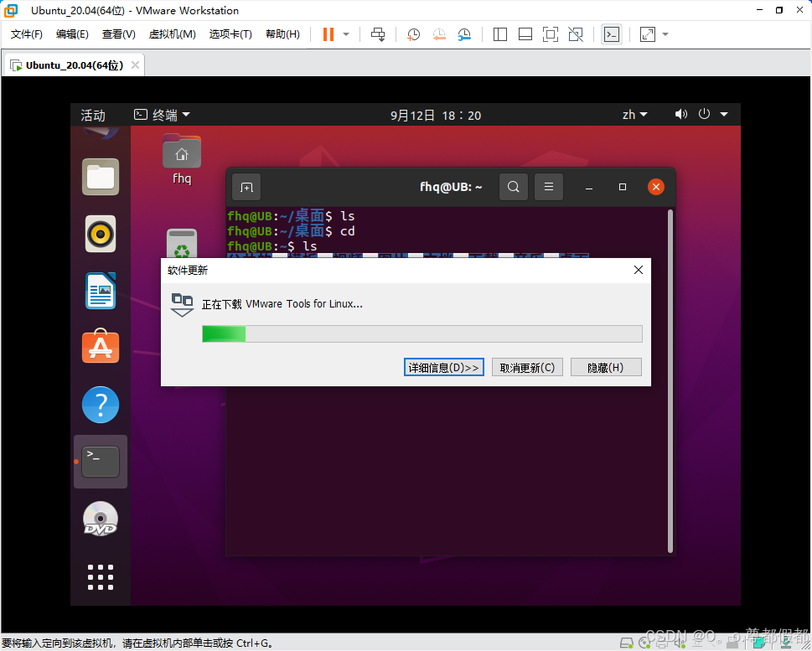Maximize the fhq@UB terminal window
This screenshot has height=651, width=812.
click(x=623, y=187)
